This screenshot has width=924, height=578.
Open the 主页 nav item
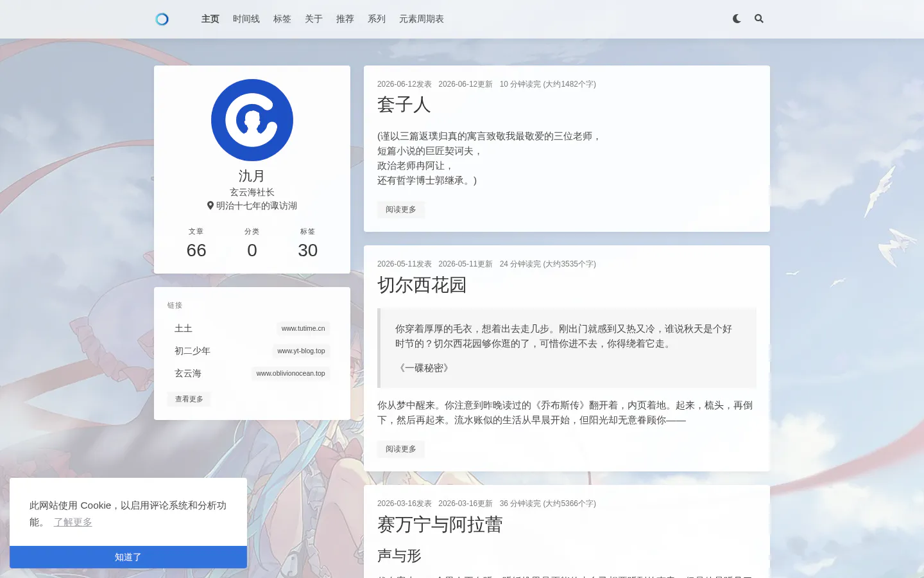pyautogui.click(x=210, y=19)
